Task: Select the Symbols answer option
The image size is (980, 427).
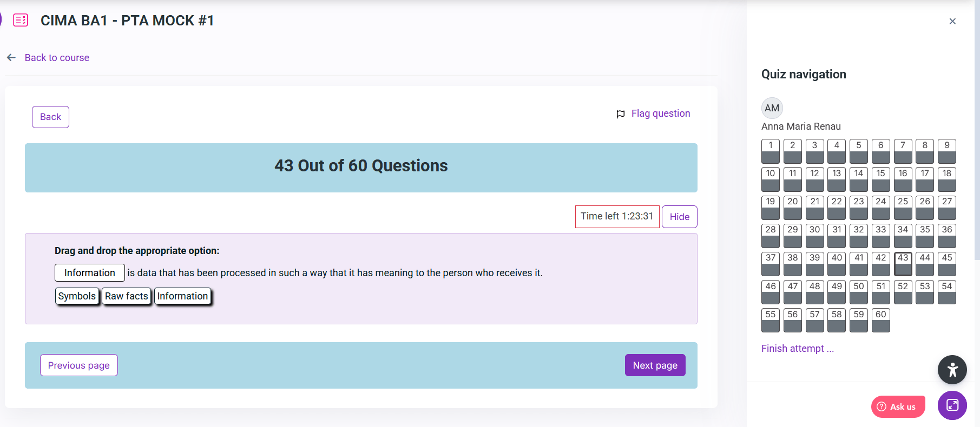Action: 77,296
